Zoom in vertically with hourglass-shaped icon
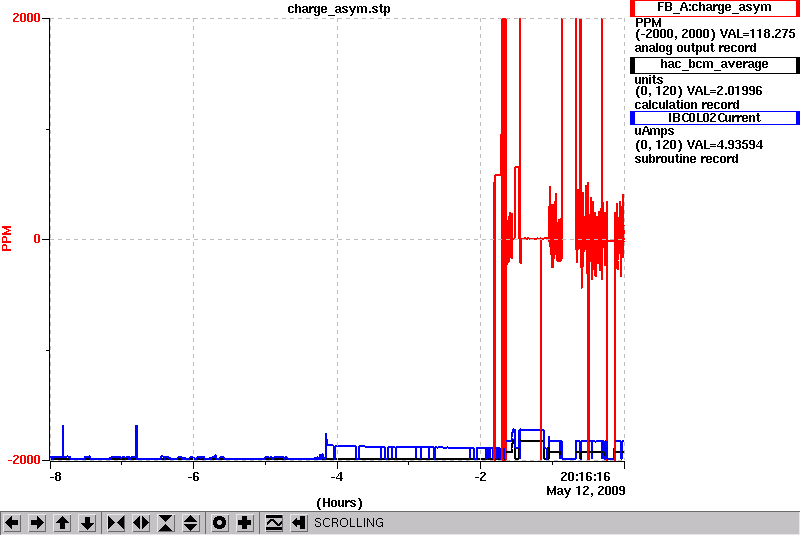The image size is (800, 535). point(166,523)
